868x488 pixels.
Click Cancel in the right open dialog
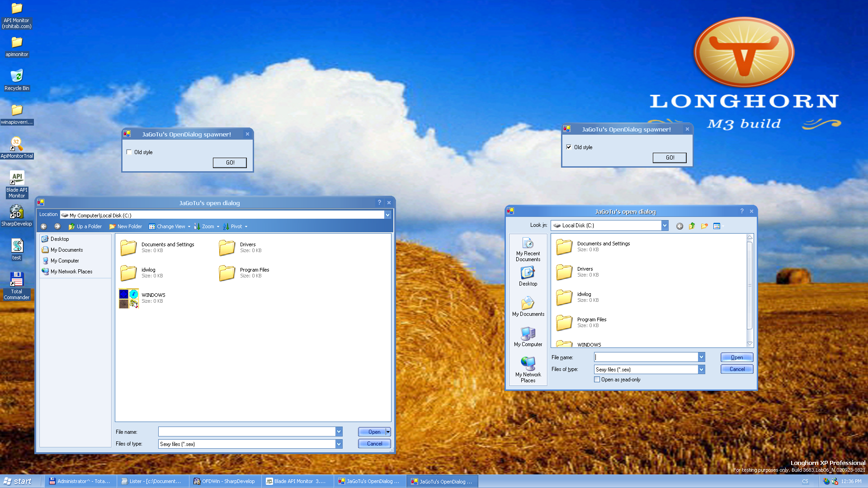(x=736, y=369)
